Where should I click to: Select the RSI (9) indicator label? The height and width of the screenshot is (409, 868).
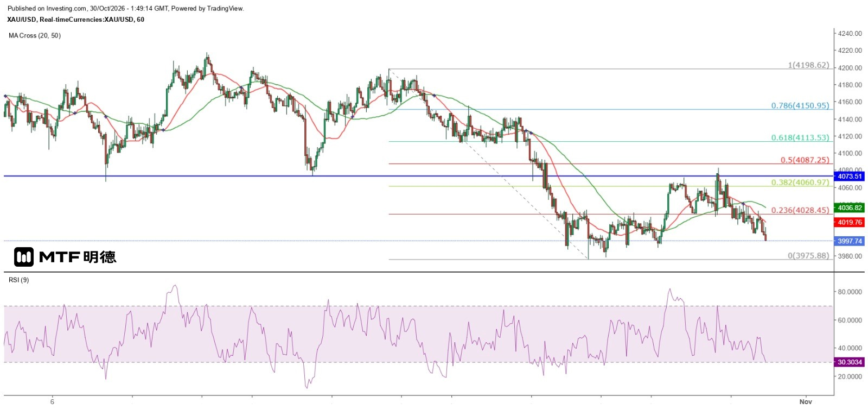pyautogui.click(x=19, y=280)
